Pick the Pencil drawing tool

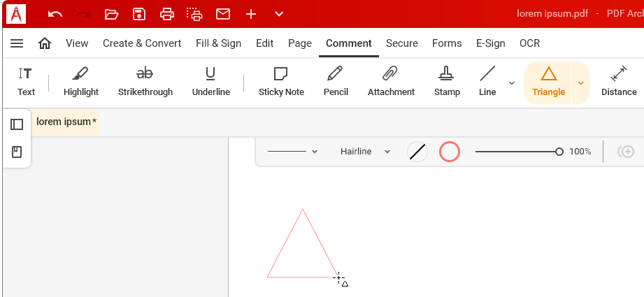(x=336, y=82)
